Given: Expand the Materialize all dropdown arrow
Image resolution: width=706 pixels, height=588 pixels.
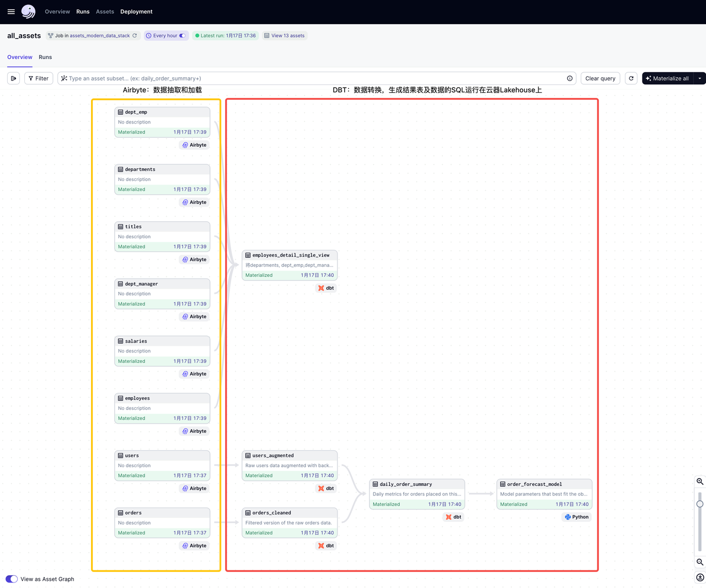Looking at the screenshot, I should pyautogui.click(x=699, y=78).
